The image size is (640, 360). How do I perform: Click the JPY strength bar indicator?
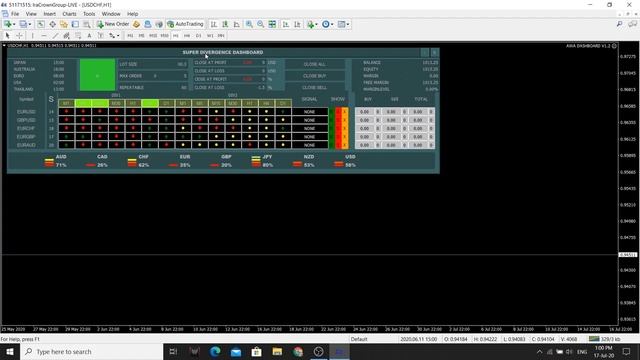[256, 162]
